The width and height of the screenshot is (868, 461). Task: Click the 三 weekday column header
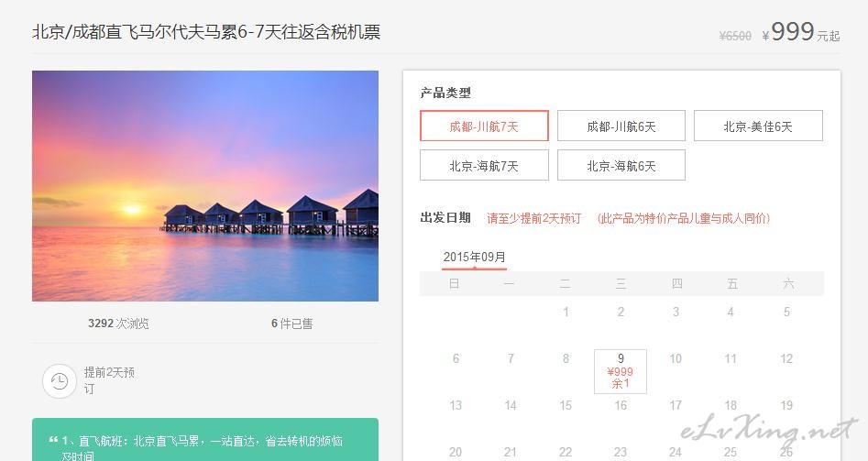(621, 284)
